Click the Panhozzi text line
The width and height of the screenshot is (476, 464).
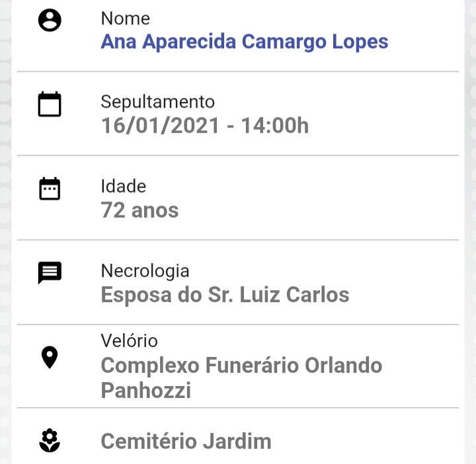[146, 390]
